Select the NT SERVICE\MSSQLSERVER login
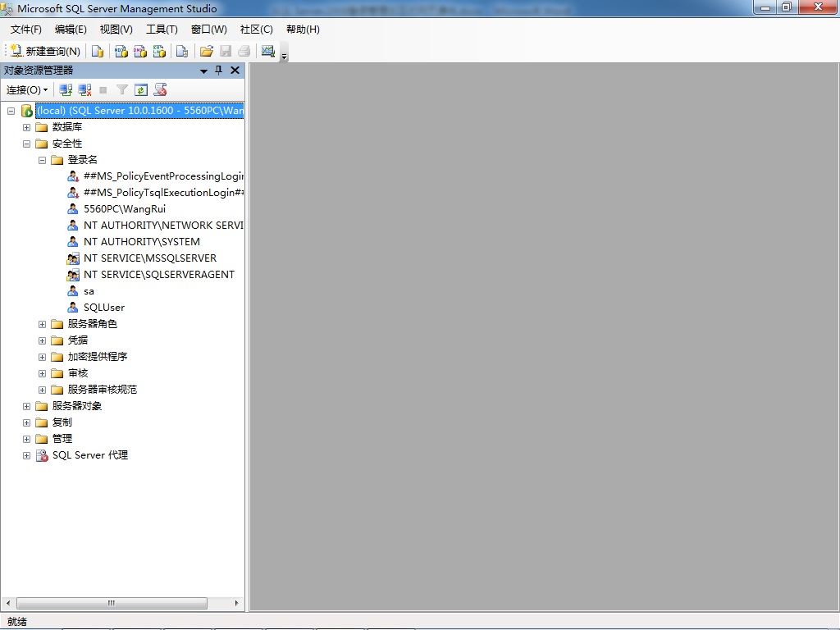840x630 pixels. [x=150, y=258]
